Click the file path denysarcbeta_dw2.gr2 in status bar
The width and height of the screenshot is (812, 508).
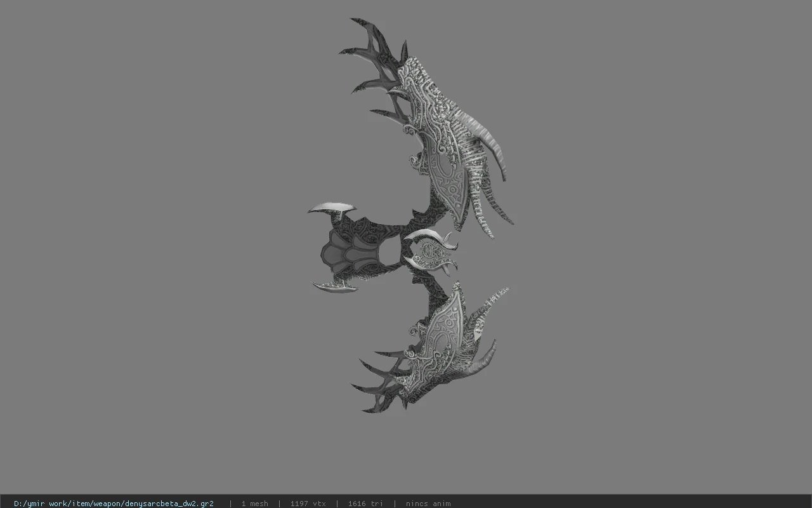[x=114, y=504]
